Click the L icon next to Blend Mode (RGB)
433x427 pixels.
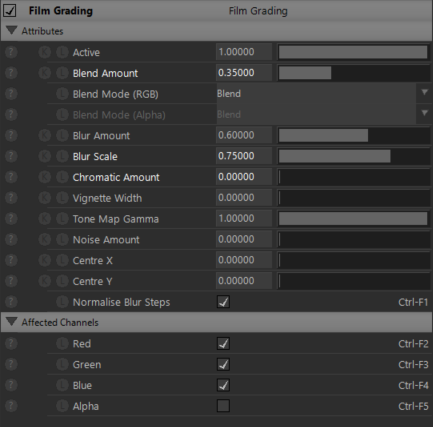(x=62, y=94)
